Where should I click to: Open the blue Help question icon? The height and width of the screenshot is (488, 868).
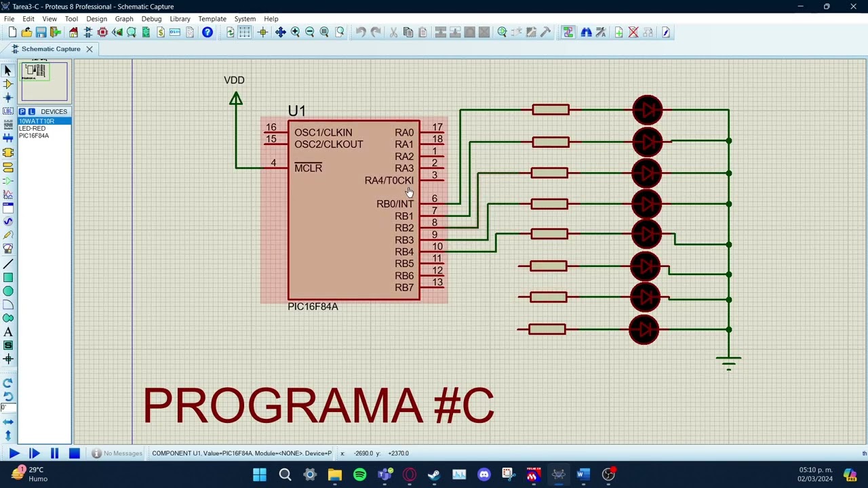click(x=208, y=33)
